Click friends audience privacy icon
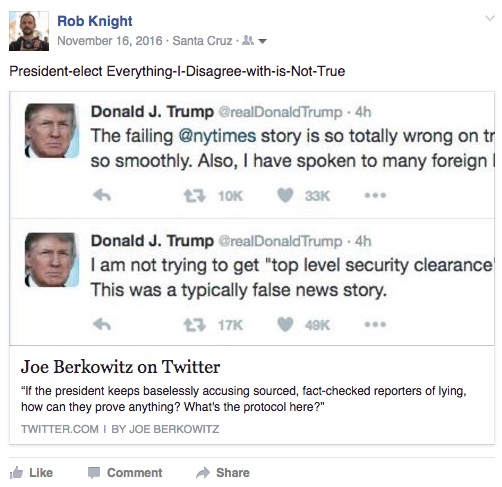 click(247, 40)
